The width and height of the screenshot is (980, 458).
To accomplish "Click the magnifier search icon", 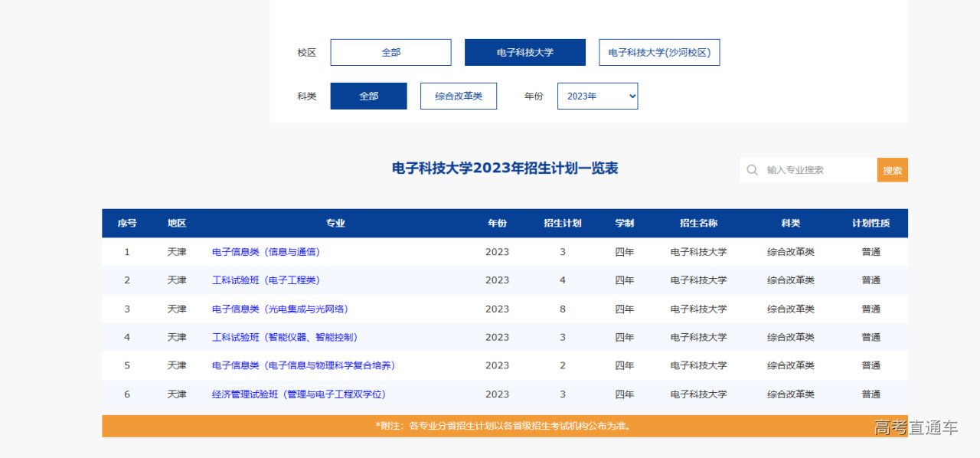I will point(752,169).
